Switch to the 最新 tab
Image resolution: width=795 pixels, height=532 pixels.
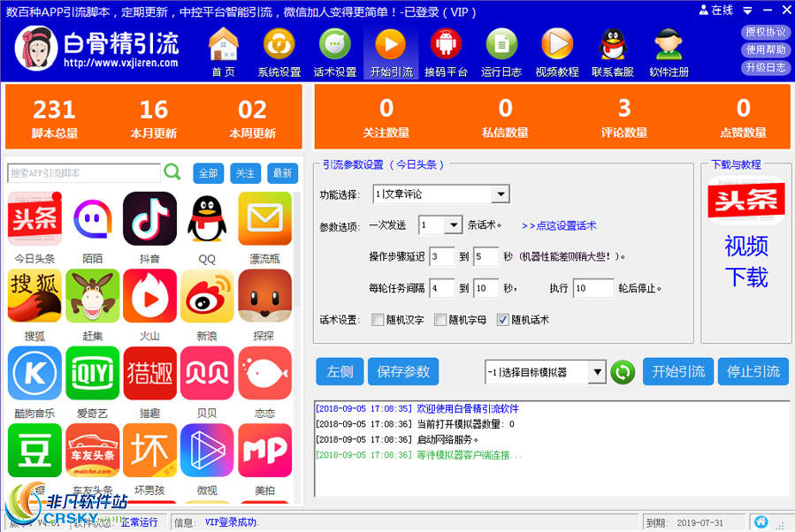coord(282,172)
